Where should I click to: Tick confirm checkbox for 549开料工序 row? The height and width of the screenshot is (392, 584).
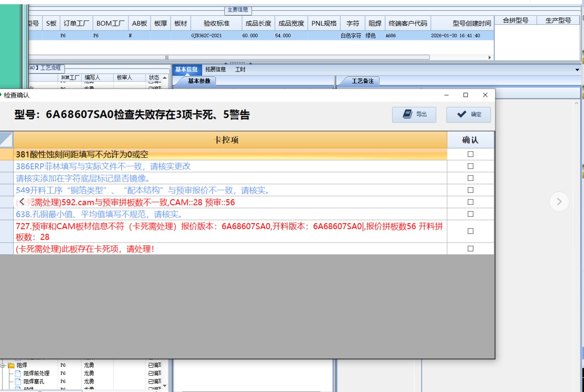coord(471,190)
